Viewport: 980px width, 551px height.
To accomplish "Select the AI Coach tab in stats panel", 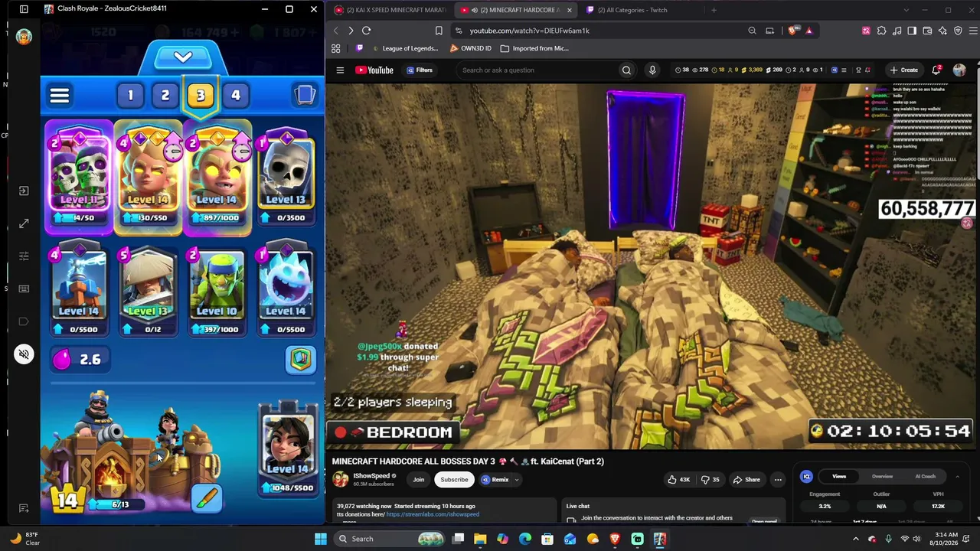I will click(926, 477).
